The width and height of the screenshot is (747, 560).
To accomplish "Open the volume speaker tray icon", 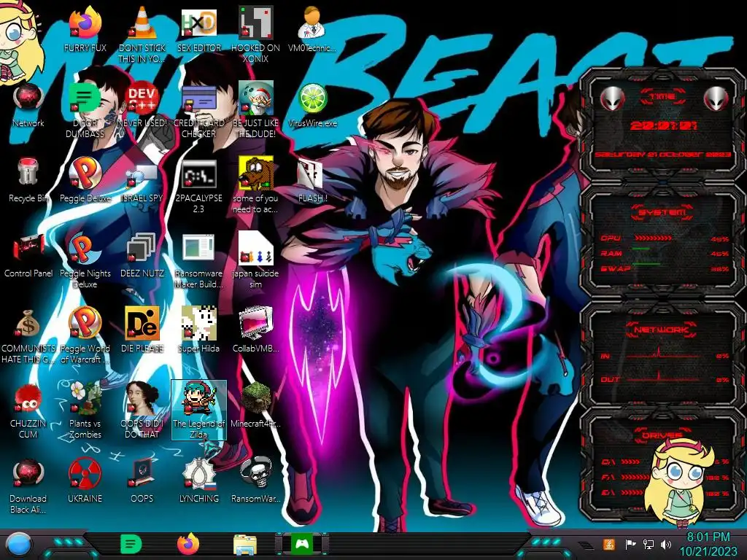I will 666,544.
